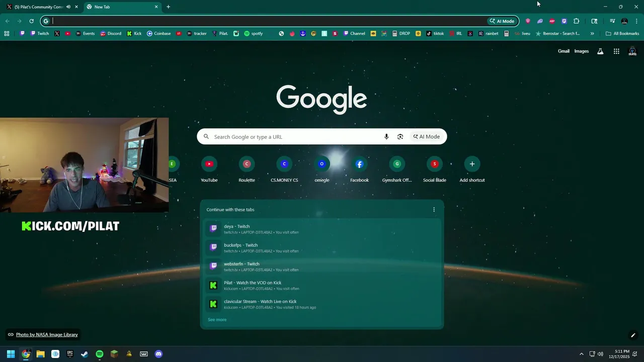Viewport: 644px width, 362px height.
Task: Open the volume control in system tray
Action: pos(600,354)
